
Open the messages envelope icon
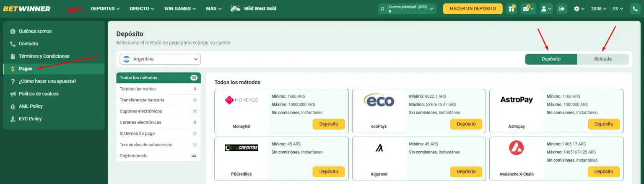pos(528,9)
